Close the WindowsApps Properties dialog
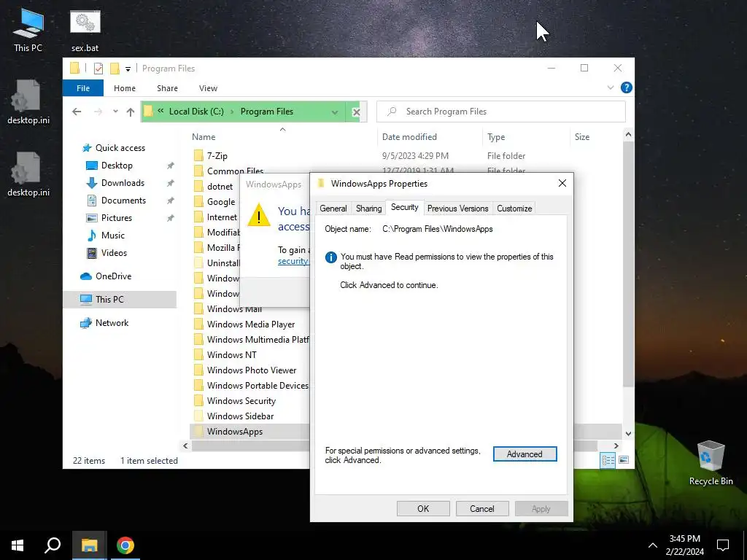This screenshot has width=747, height=560. (562, 183)
